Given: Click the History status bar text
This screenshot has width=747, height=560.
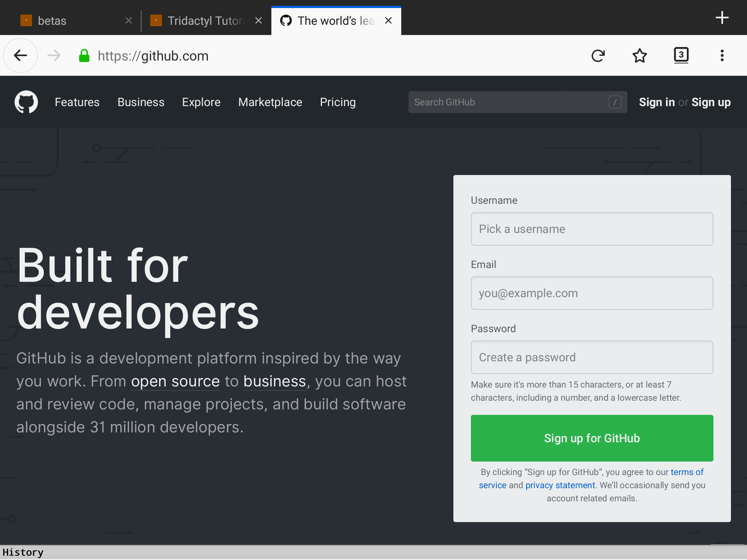Looking at the screenshot, I should point(23,552).
